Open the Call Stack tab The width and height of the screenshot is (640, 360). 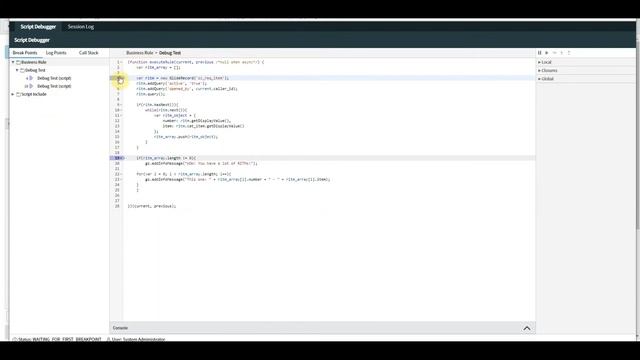pyautogui.click(x=89, y=53)
